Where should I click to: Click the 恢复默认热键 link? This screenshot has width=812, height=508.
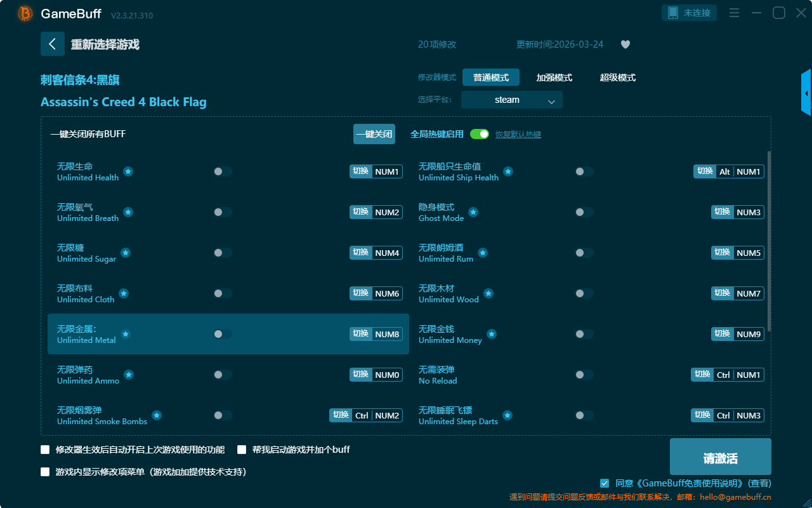[518, 135]
